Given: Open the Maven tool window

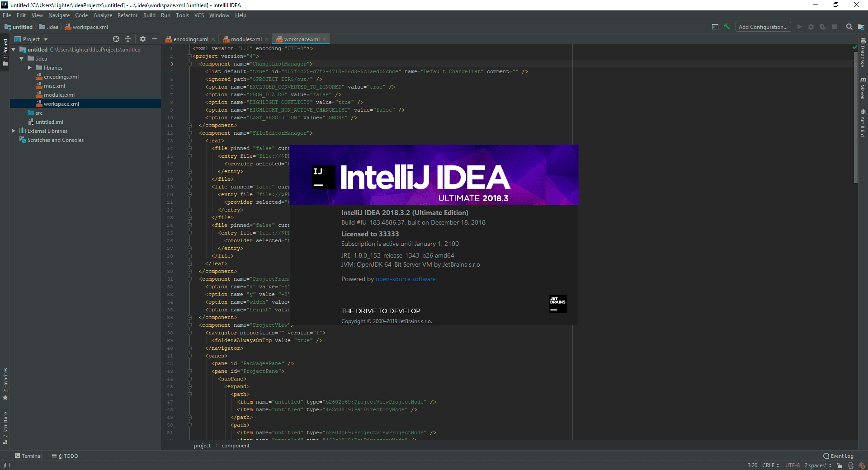Looking at the screenshot, I should tap(863, 88).
